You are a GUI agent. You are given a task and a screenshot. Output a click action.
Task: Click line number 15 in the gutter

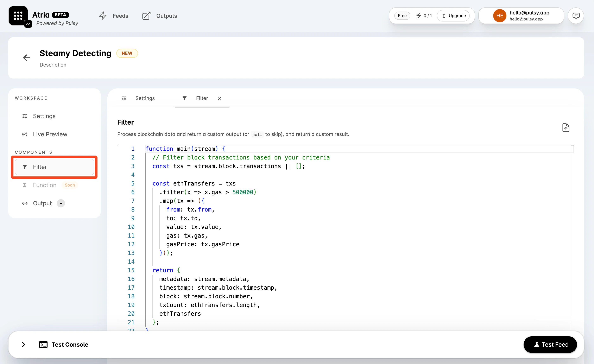[131, 270]
